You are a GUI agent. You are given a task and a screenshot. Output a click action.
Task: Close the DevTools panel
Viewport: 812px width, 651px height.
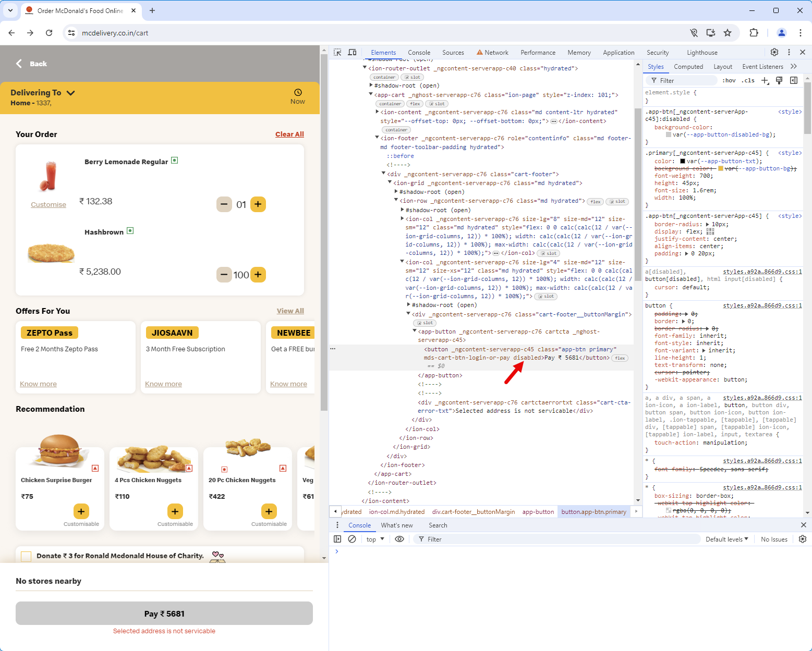[x=803, y=52]
